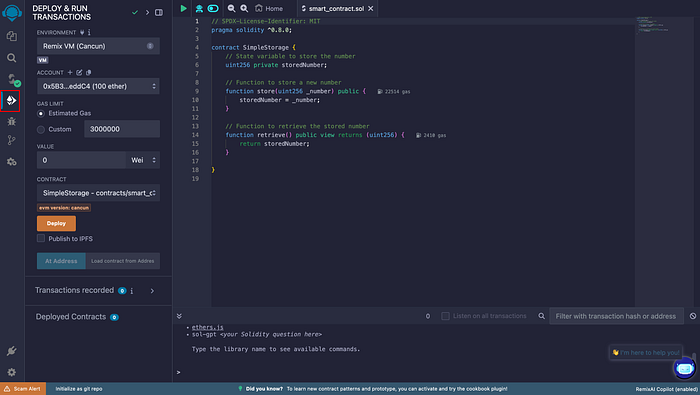The width and height of the screenshot is (700, 395).
Task: Zoom in the editor font
Action: (x=244, y=8)
